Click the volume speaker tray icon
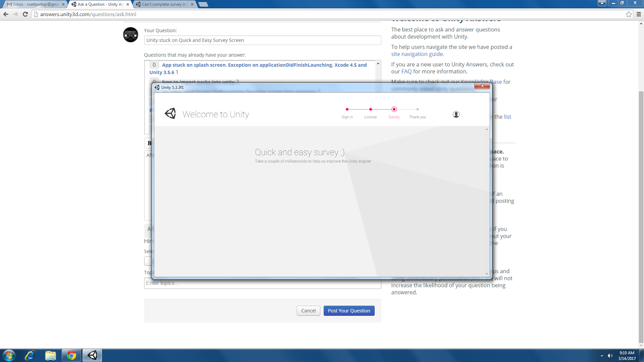This screenshot has width=644, height=362. pyautogui.click(x=610, y=356)
